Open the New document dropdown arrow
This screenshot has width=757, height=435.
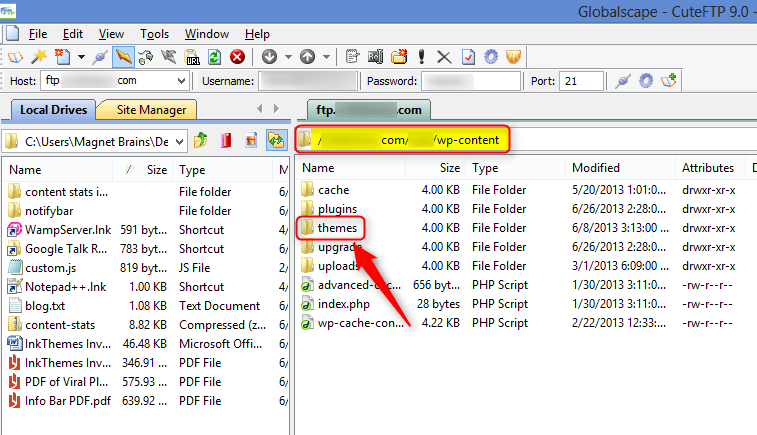[x=81, y=57]
